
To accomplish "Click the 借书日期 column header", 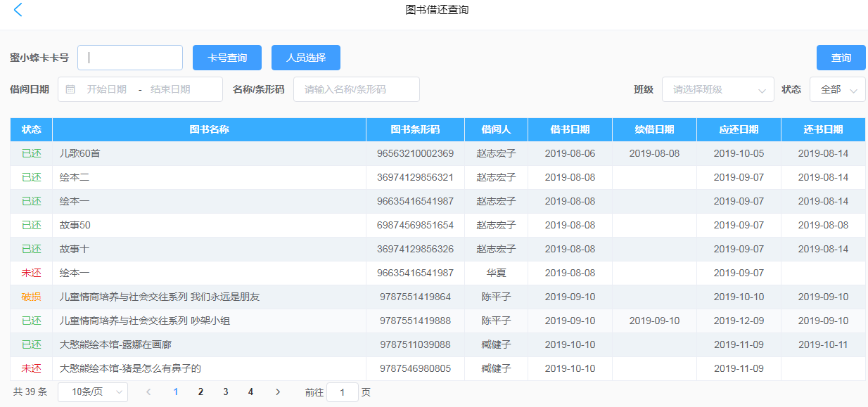I will pyautogui.click(x=570, y=129).
